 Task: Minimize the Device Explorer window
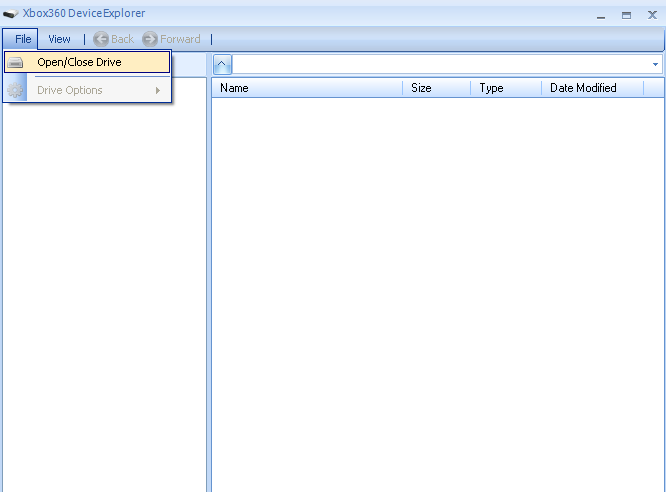coord(602,15)
